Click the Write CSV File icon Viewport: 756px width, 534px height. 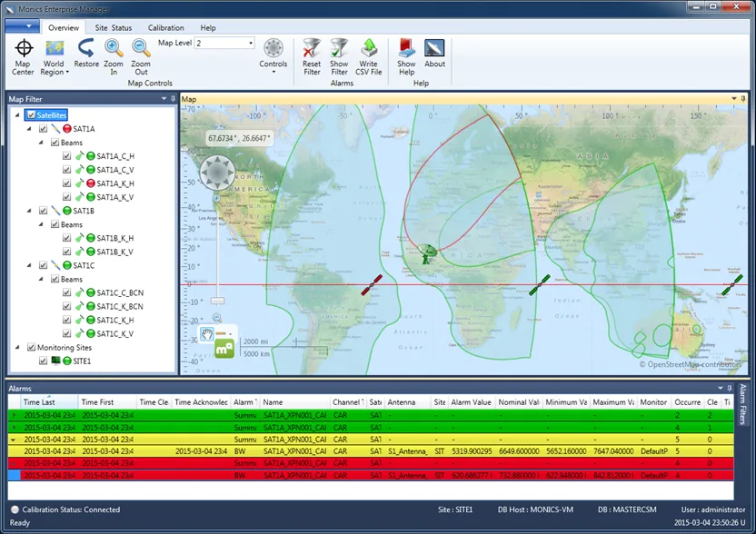click(x=369, y=48)
